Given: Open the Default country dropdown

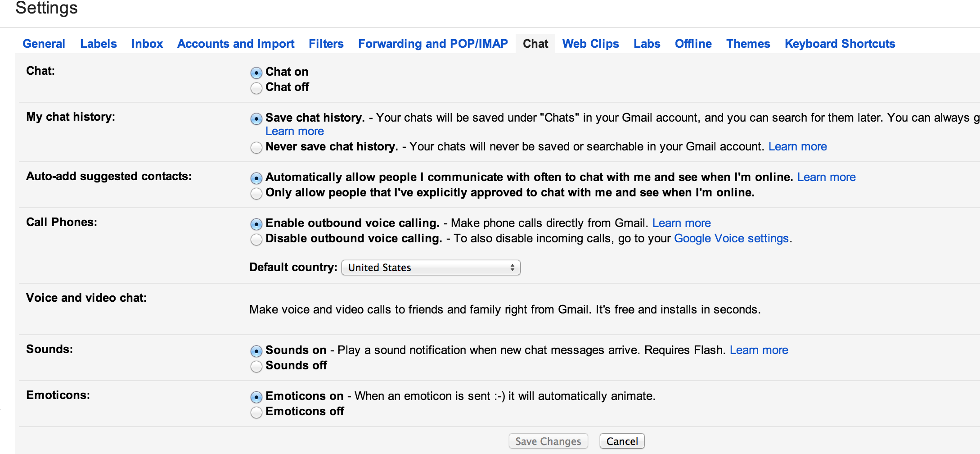Looking at the screenshot, I should [x=431, y=268].
